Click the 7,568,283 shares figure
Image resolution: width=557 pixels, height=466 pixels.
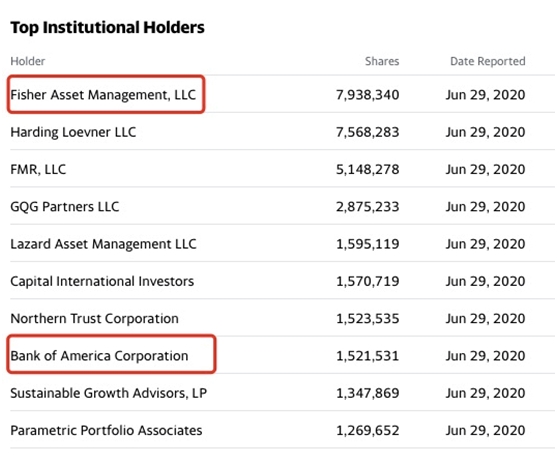368,132
